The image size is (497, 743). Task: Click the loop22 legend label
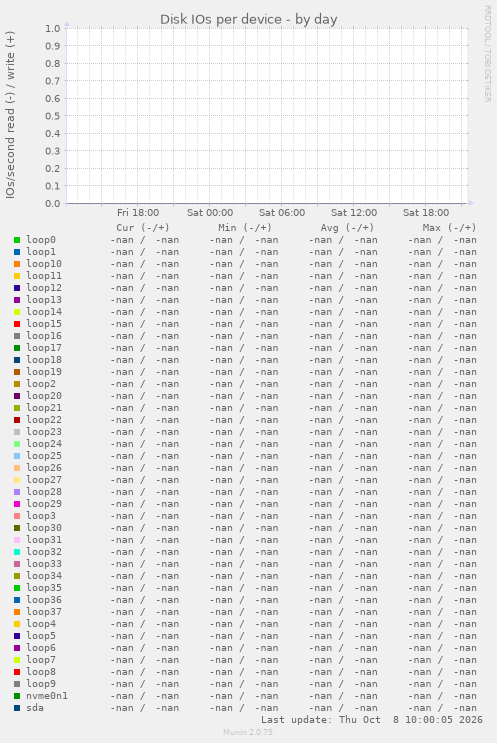[x=44, y=420]
